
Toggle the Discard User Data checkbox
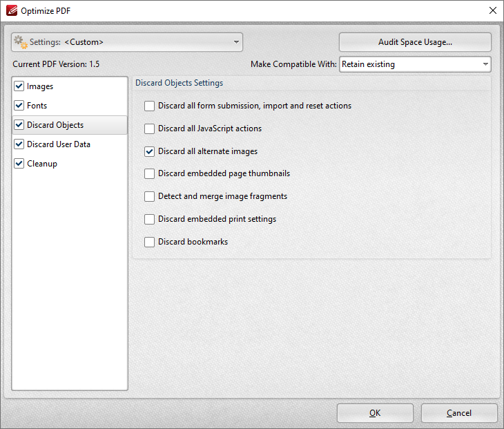(x=19, y=144)
